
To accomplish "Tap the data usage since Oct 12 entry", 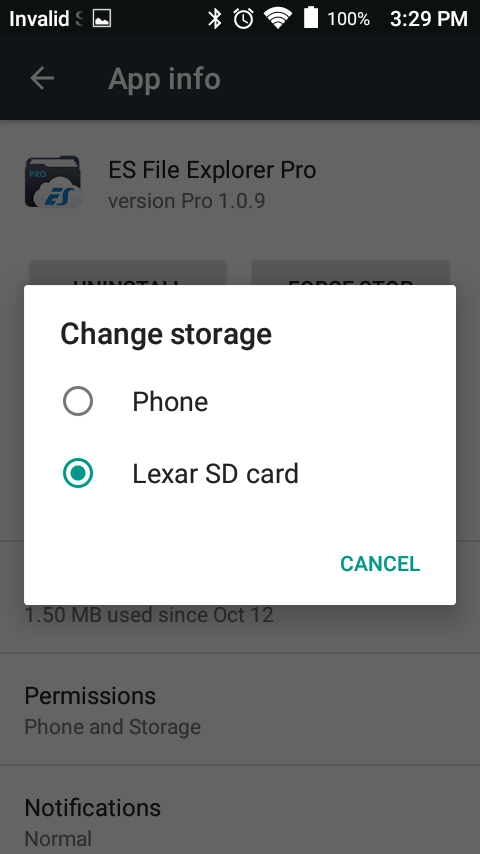I will [149, 615].
